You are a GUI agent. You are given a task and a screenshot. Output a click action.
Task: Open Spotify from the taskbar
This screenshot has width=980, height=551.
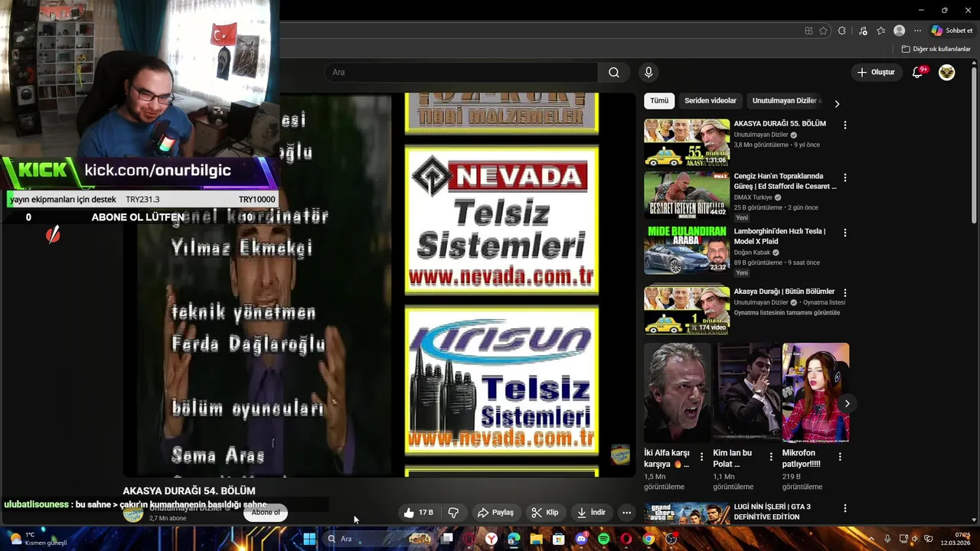[x=603, y=539]
